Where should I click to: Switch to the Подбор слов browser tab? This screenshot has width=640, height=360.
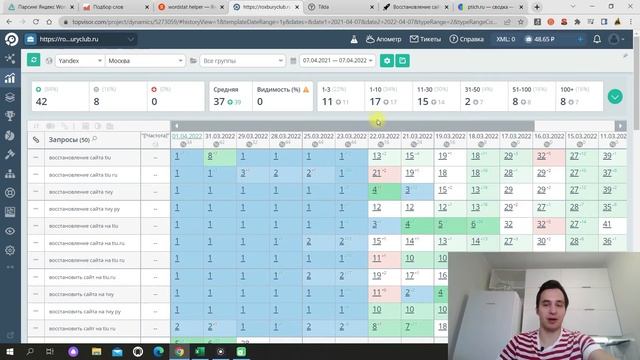click(116, 7)
